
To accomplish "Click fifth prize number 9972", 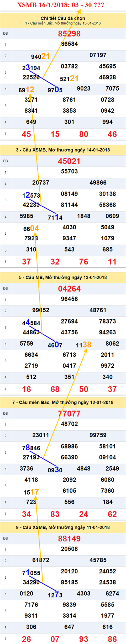I will [107, 366].
